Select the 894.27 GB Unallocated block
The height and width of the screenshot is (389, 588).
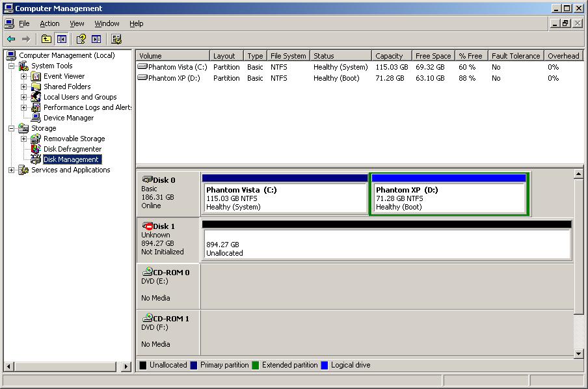coord(386,240)
